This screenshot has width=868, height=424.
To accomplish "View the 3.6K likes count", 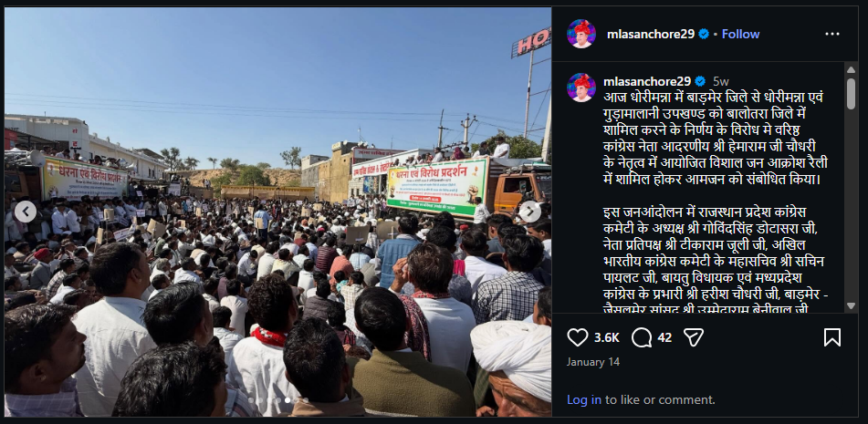I will [607, 337].
